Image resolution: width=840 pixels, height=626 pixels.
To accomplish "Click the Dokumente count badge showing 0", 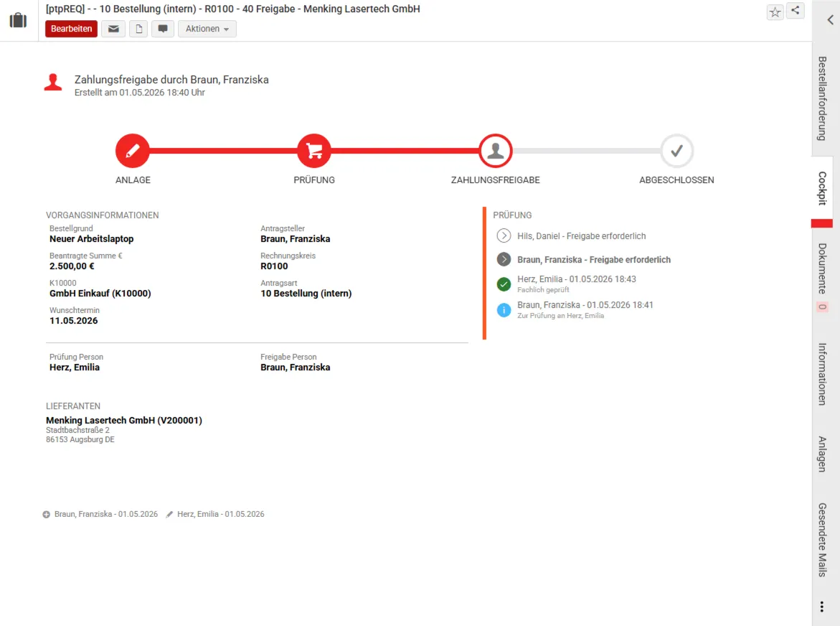I will click(x=822, y=307).
